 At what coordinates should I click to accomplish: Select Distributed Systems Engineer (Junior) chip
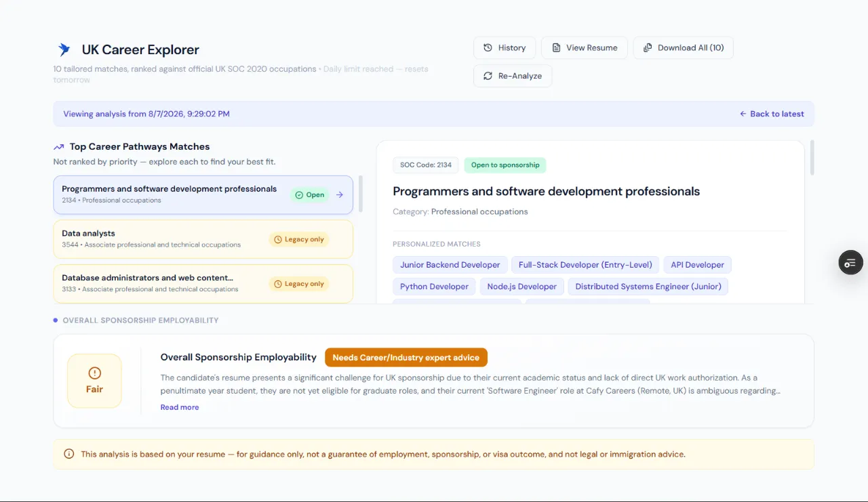(648, 287)
